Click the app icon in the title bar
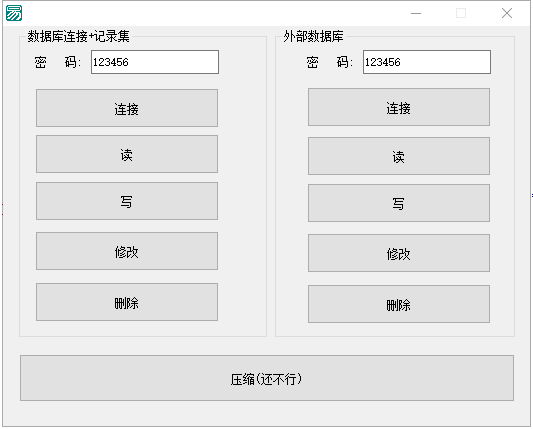 click(x=14, y=13)
